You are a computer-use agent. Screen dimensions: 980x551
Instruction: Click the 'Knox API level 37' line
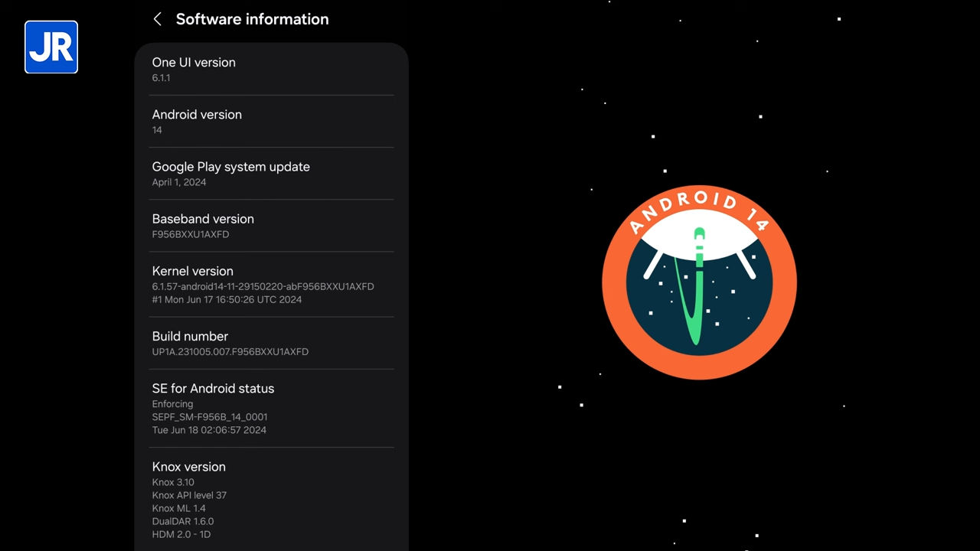click(x=189, y=495)
